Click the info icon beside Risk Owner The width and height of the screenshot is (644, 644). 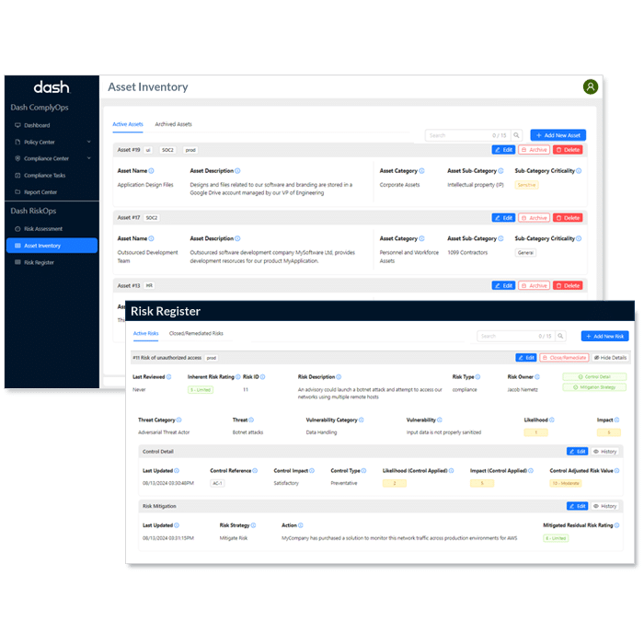(x=537, y=377)
